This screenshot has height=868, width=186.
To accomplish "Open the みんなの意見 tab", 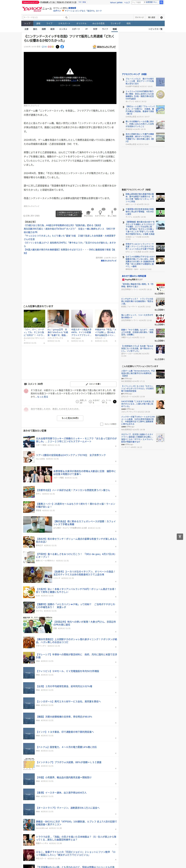I will click(x=98, y=24).
